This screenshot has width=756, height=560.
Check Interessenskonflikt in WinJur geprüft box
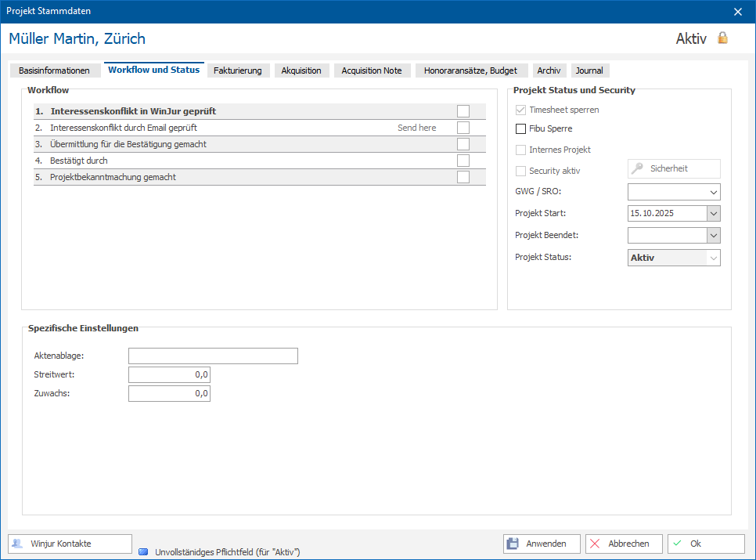463,111
